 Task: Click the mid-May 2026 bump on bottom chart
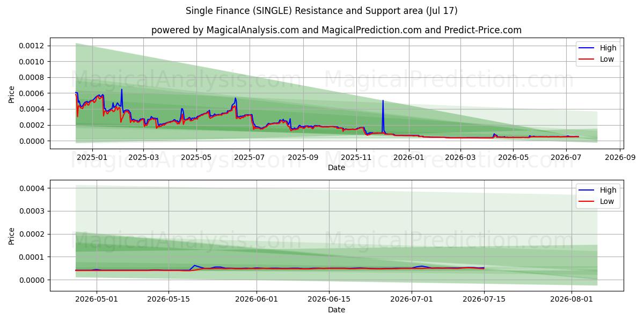(x=194, y=265)
